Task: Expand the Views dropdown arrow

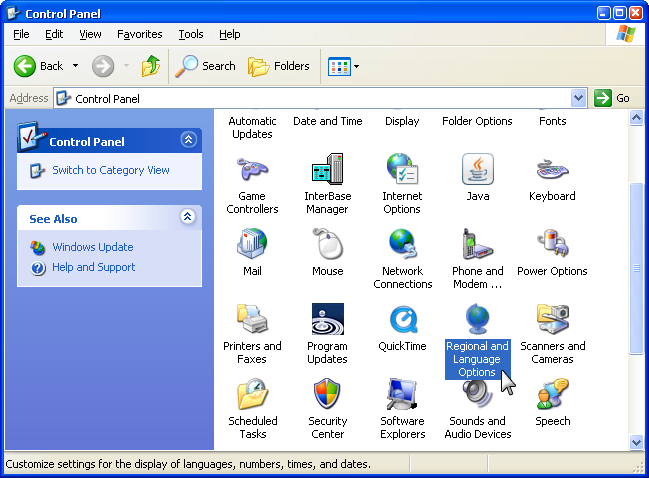Action: coord(356,66)
